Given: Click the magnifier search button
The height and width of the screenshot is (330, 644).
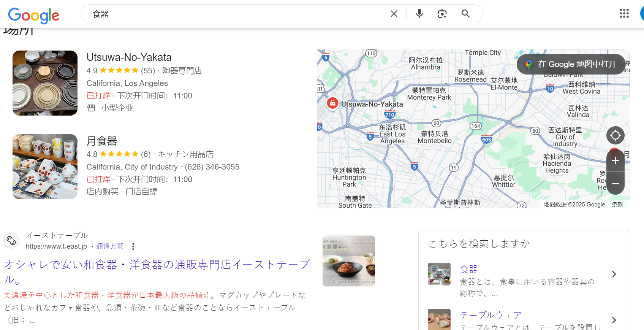Looking at the screenshot, I should [465, 14].
